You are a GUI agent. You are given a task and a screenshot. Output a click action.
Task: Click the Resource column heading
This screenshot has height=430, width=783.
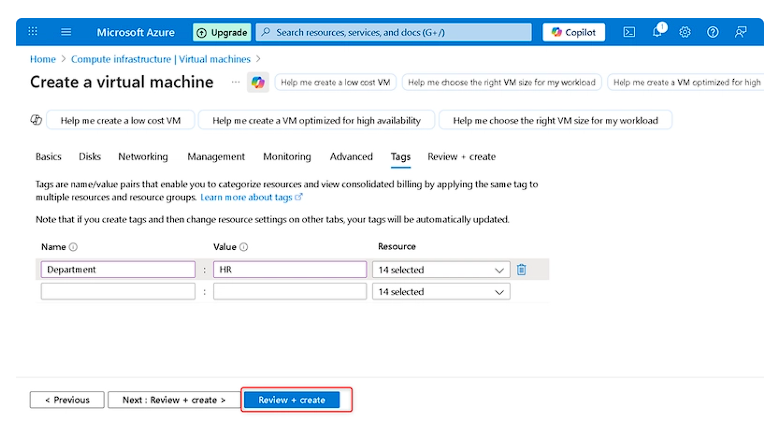point(397,246)
